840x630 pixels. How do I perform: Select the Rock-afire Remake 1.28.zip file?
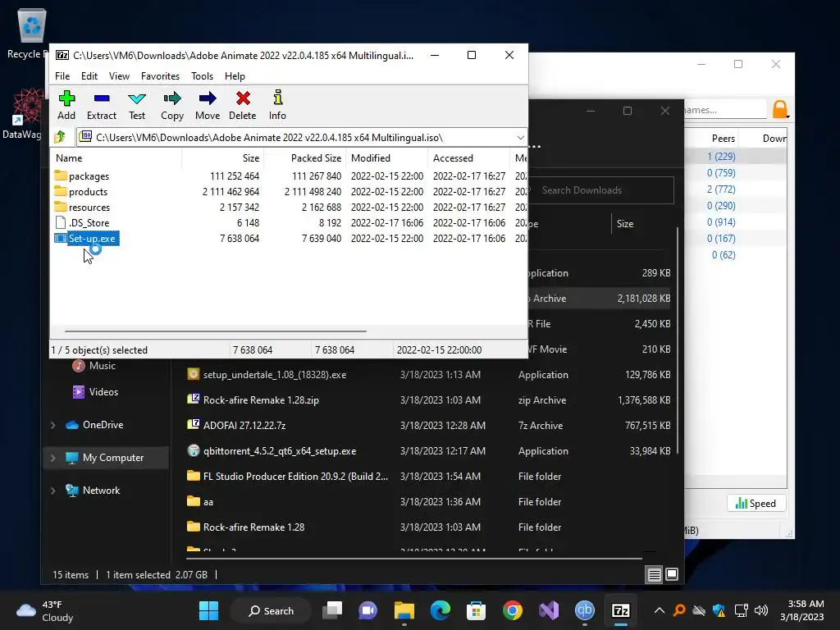coord(261,400)
